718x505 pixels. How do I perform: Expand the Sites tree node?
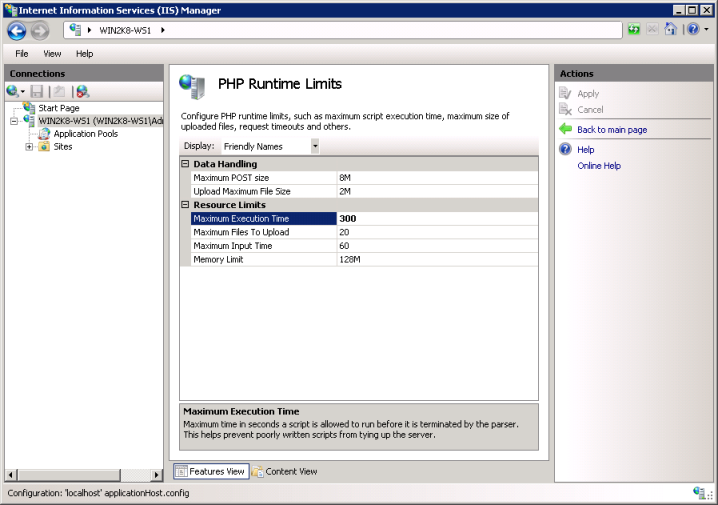pyautogui.click(x=29, y=147)
